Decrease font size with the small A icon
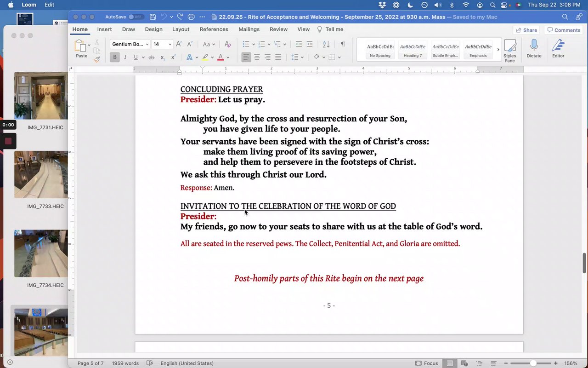The height and width of the screenshot is (368, 588). pos(190,44)
